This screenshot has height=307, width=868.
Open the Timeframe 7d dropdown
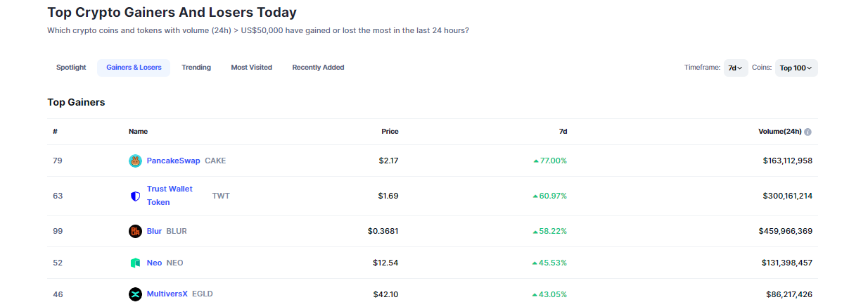tap(735, 68)
